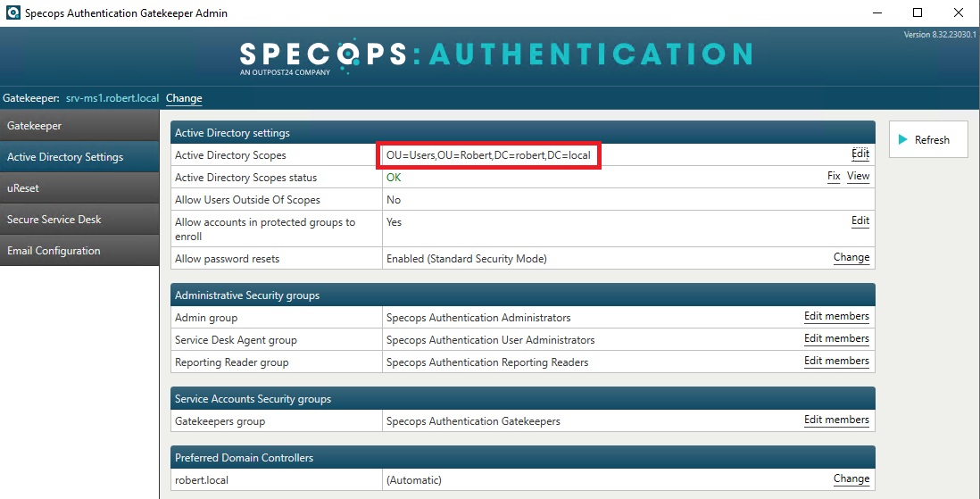Edit the Active Directory Scopes
Image resolution: width=980 pixels, height=499 pixels.
(x=860, y=154)
